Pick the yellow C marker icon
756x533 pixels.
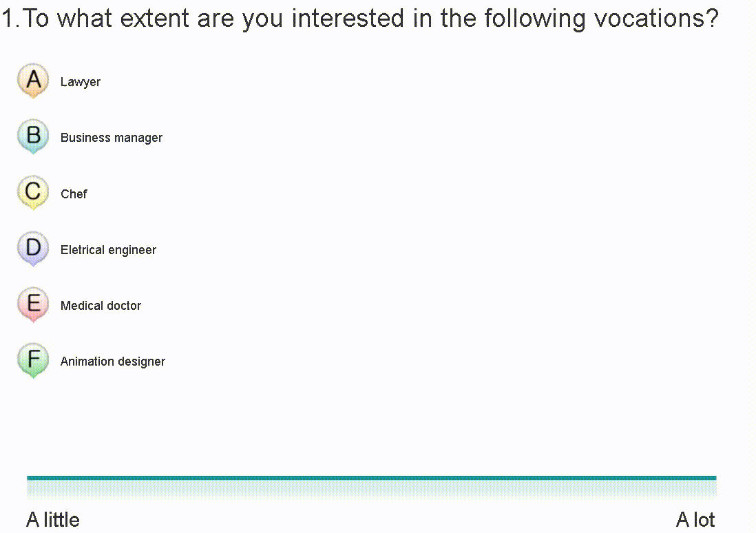tap(33, 191)
